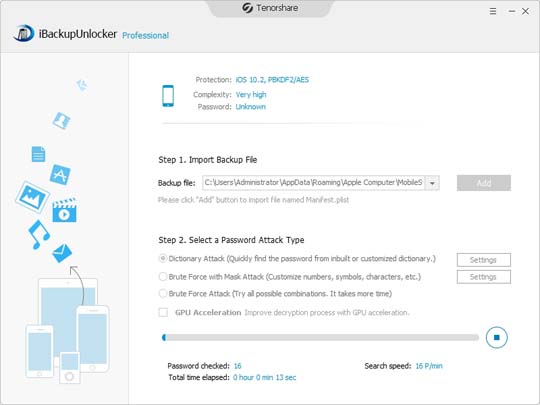Click the iBackupUnlocker logo icon
Viewport: 540px width, 405px height.
[x=24, y=33]
